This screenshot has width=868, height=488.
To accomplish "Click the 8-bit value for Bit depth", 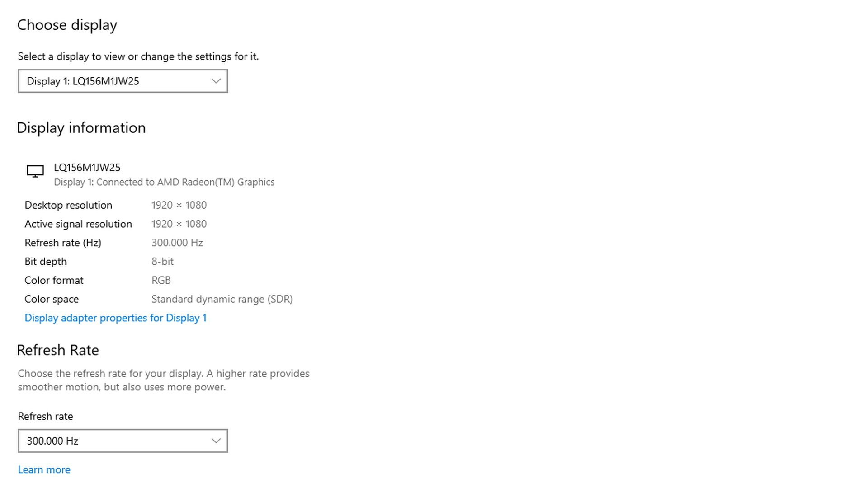I will [x=162, y=262].
